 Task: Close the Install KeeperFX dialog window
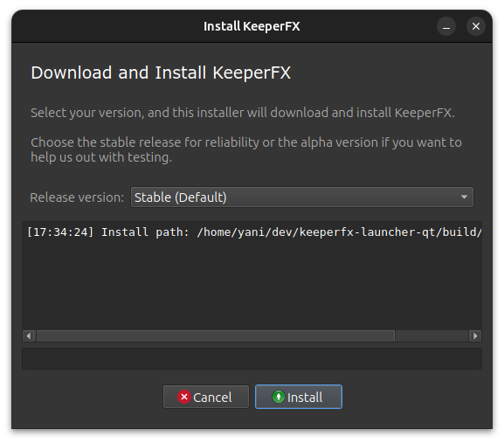point(476,26)
